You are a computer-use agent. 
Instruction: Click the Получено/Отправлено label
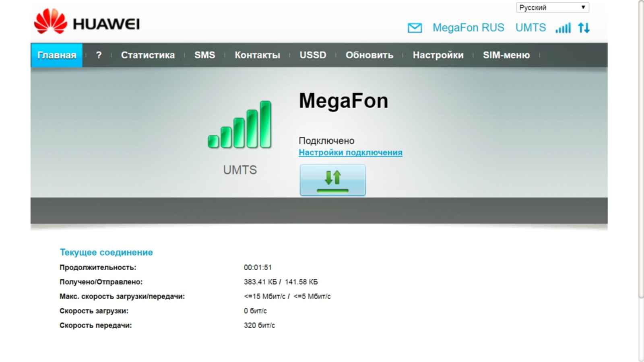(101, 282)
